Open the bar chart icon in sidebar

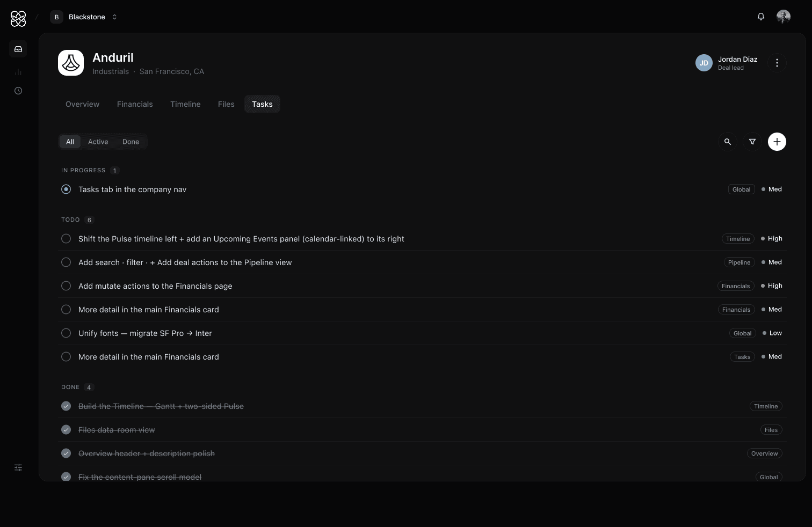tap(18, 72)
